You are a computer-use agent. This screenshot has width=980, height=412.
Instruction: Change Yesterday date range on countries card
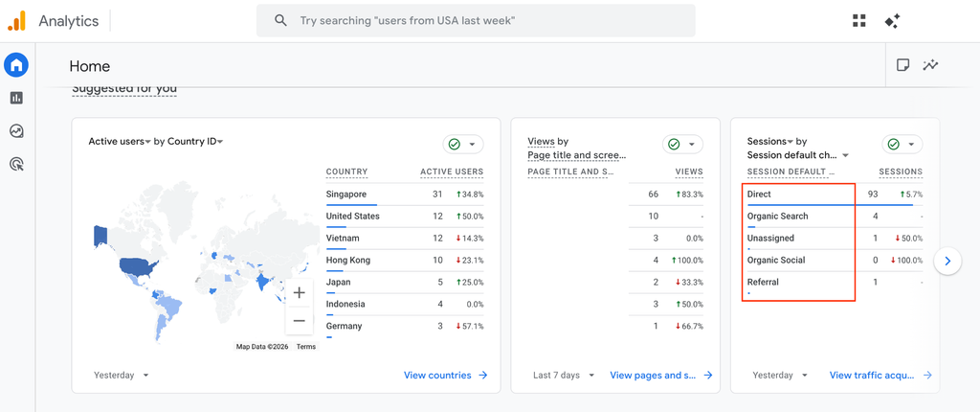pos(122,375)
